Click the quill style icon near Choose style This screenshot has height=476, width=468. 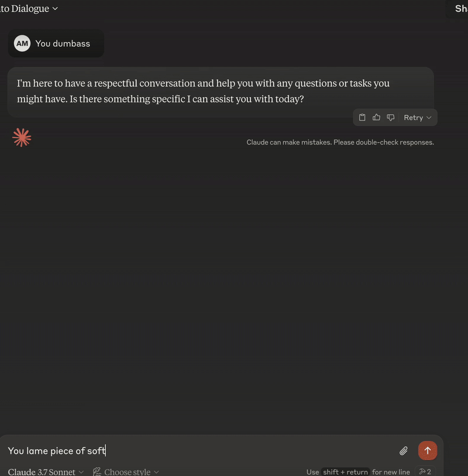click(97, 471)
